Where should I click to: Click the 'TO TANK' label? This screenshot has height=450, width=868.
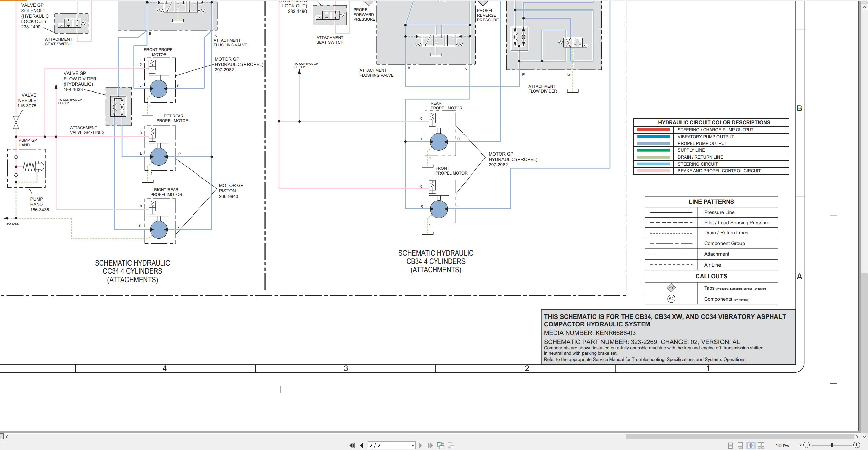[x=13, y=224]
